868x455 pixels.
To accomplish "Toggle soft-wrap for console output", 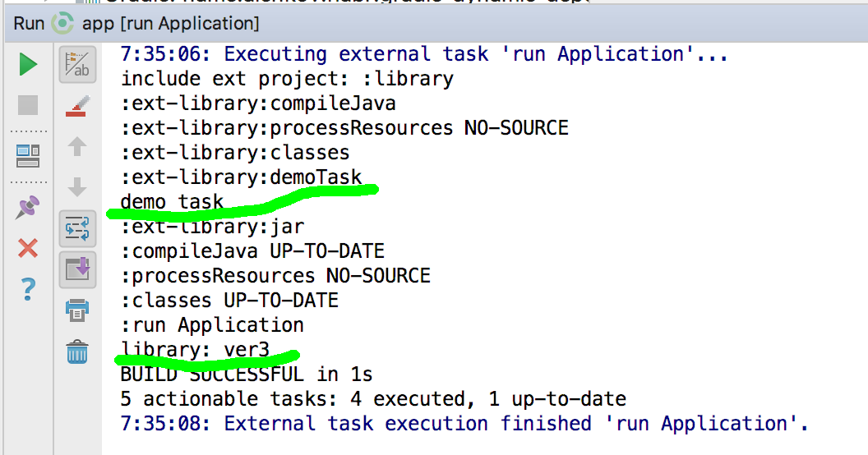I will pyautogui.click(x=77, y=229).
